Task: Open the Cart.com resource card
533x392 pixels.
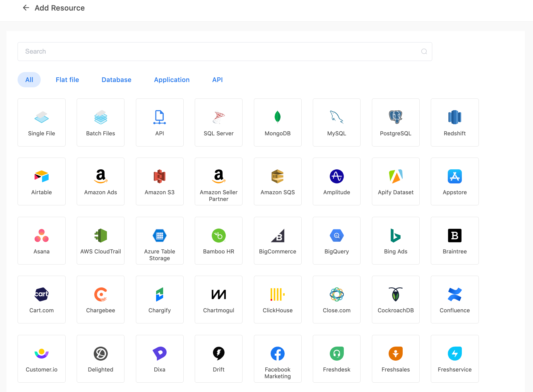Action: click(42, 300)
